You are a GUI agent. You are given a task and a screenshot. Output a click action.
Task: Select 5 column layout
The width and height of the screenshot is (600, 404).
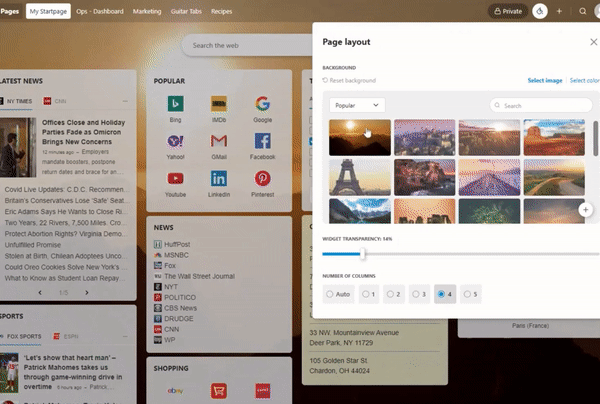[x=471, y=294]
